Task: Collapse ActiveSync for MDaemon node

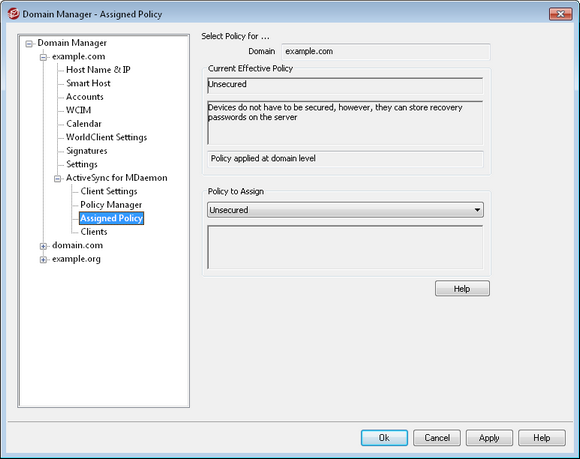Action: tap(57, 179)
